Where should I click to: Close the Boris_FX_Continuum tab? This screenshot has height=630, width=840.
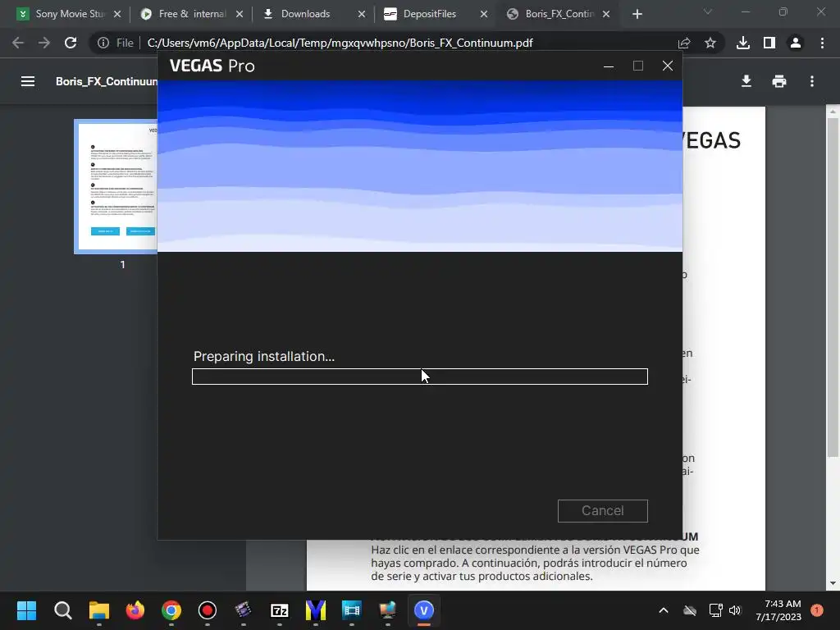606,14
